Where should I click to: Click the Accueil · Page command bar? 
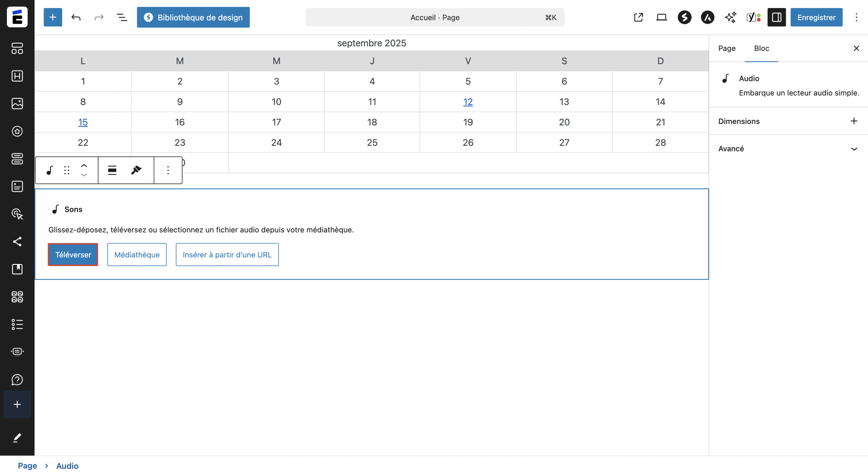coord(435,17)
